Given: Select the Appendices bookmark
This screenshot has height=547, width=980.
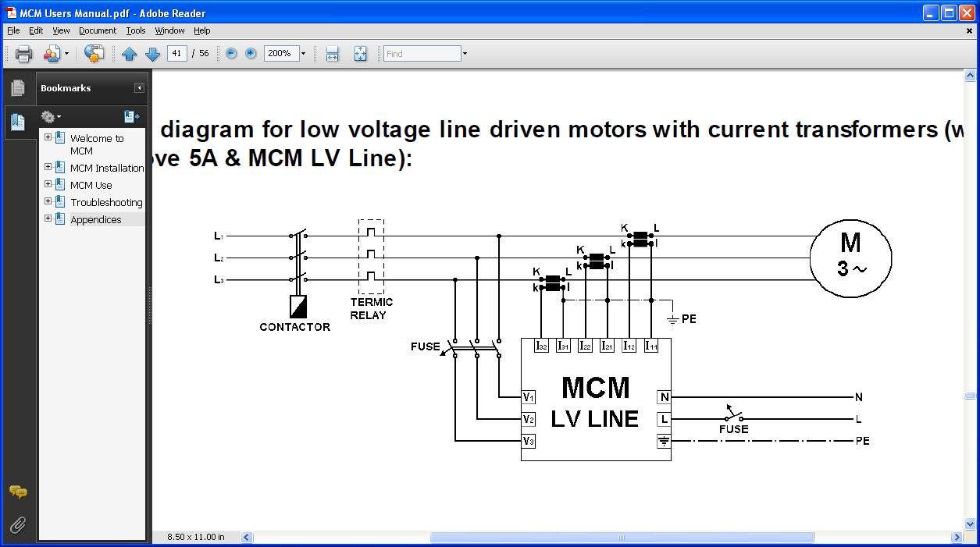Looking at the screenshot, I should (x=96, y=220).
